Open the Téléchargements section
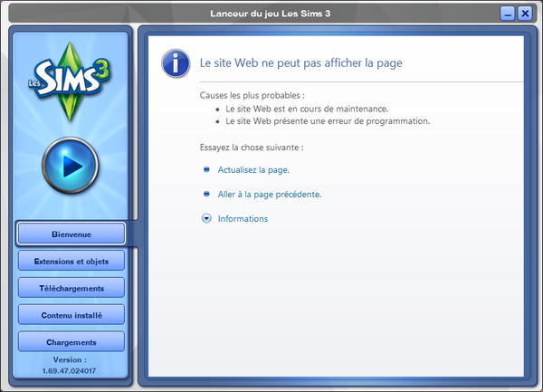Screen dimensions: 543x392 pos(71,288)
